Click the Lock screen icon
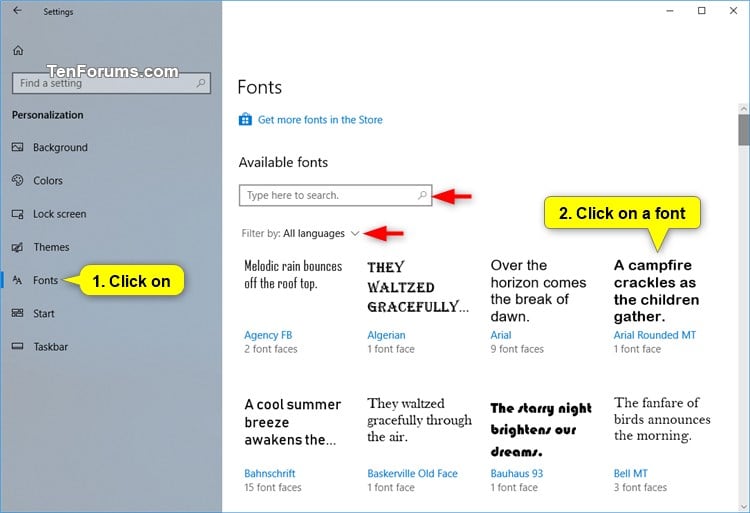 pyautogui.click(x=18, y=214)
